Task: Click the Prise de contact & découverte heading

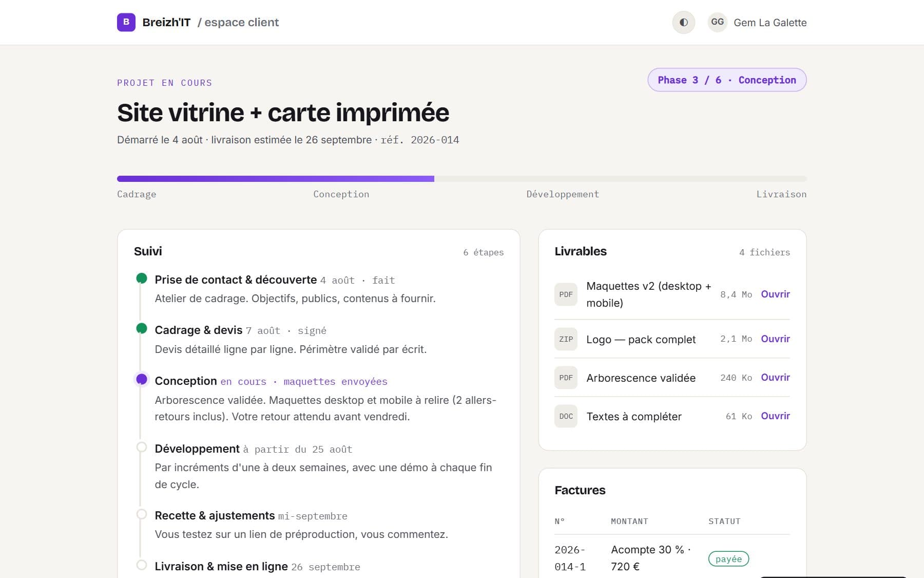Action: [236, 279]
